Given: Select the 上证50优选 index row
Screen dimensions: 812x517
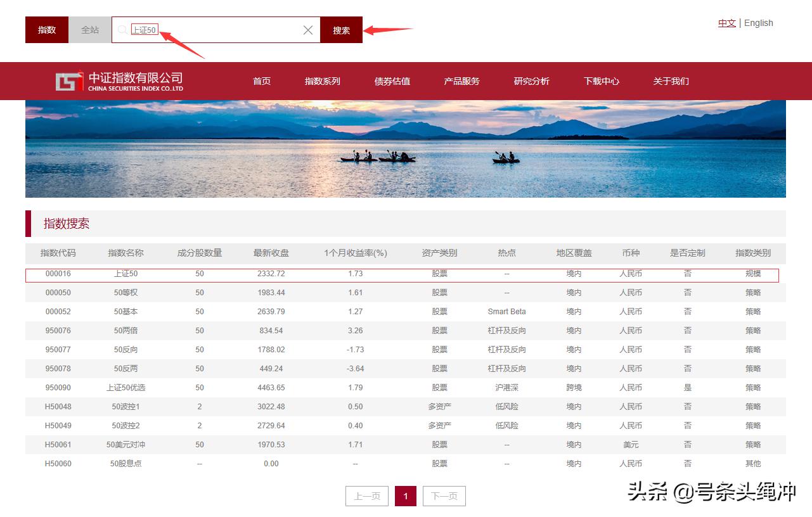Looking at the screenshot, I should [x=126, y=387].
